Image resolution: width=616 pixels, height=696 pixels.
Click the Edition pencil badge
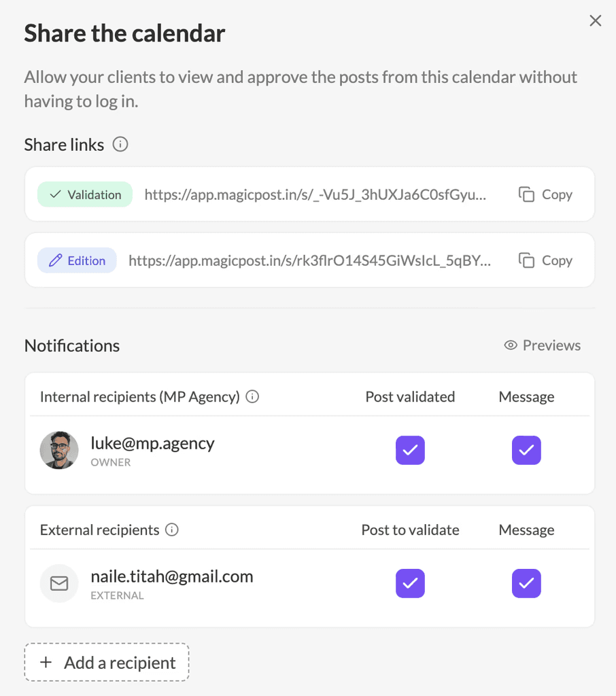coord(77,260)
